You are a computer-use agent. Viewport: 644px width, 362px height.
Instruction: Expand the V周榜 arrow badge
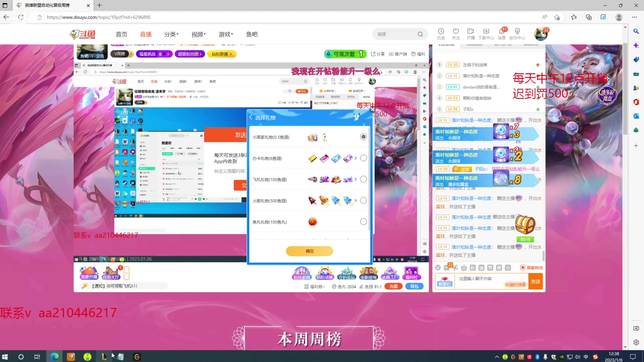pos(122,54)
